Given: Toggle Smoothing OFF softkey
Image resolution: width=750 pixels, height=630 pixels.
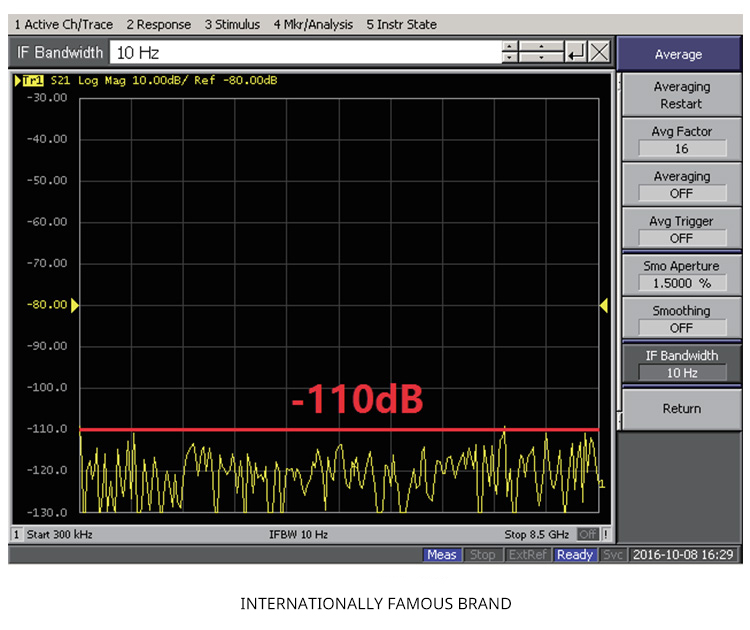Looking at the screenshot, I should pos(681,319).
